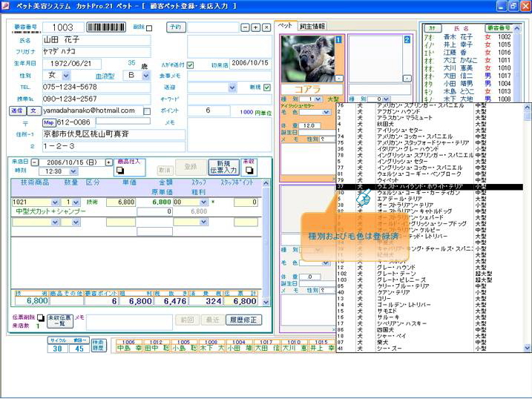Open the pet 2 種別 dropdown
The image size is (532, 399).
coord(386,99)
